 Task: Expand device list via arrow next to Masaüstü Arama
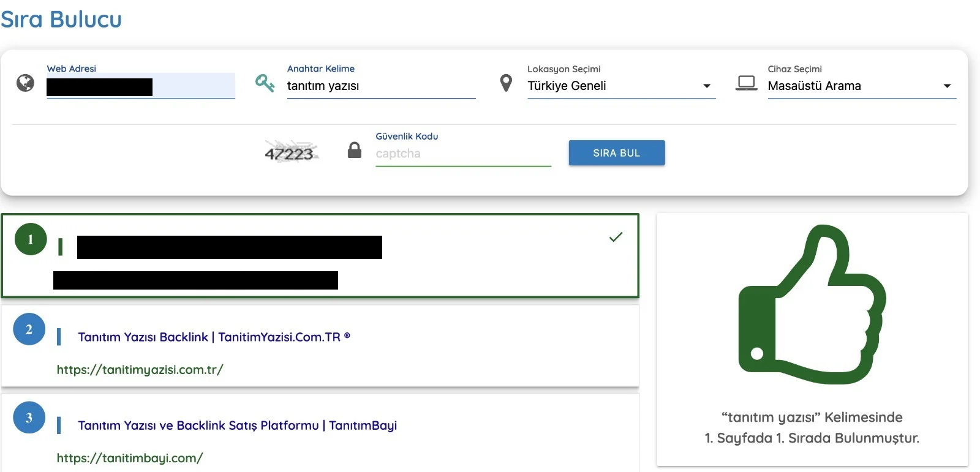pos(948,86)
